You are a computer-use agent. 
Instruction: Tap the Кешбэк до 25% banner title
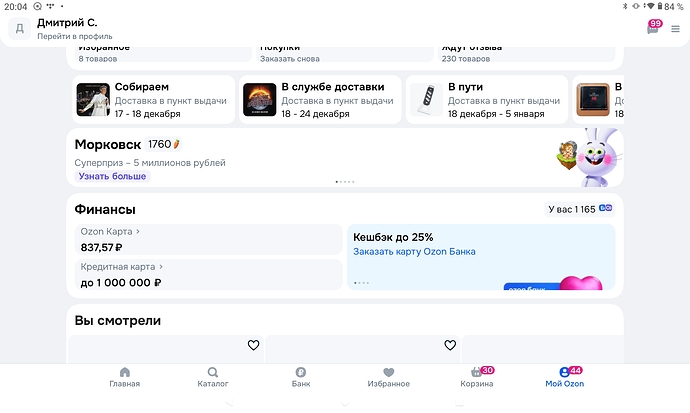coord(393,237)
